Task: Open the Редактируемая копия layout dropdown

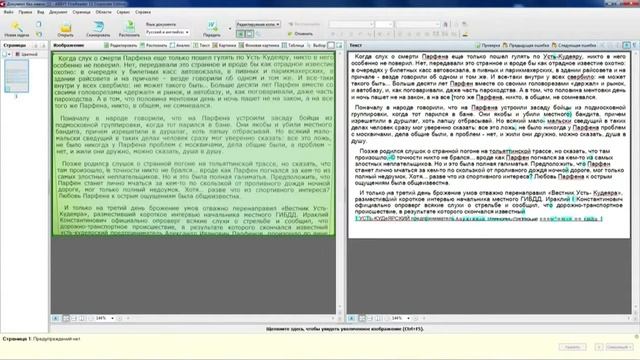Action: (x=258, y=24)
